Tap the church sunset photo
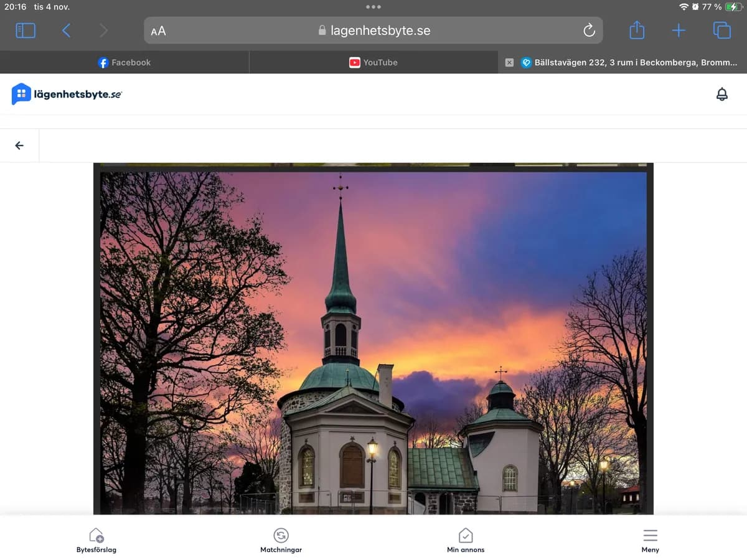This screenshot has width=747, height=560. pos(374,339)
